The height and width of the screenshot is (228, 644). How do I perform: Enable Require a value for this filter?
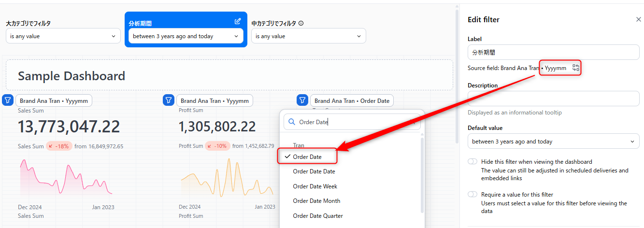pyautogui.click(x=472, y=195)
